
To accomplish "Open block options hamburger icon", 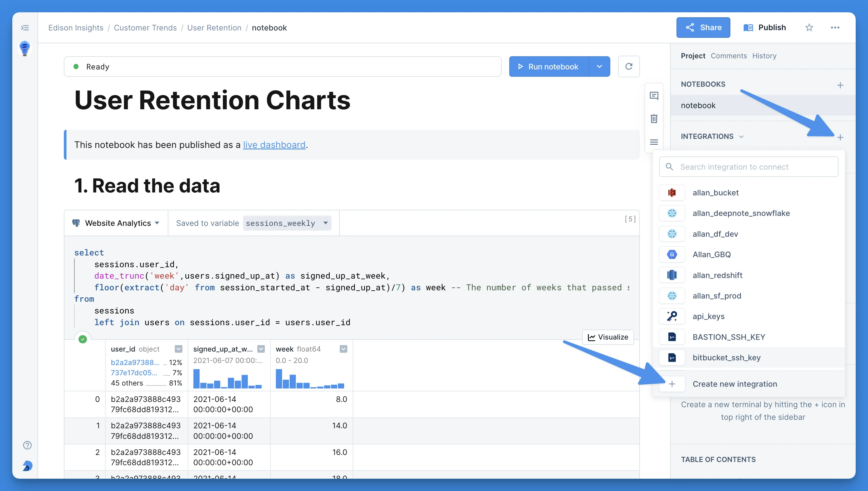I will (654, 142).
